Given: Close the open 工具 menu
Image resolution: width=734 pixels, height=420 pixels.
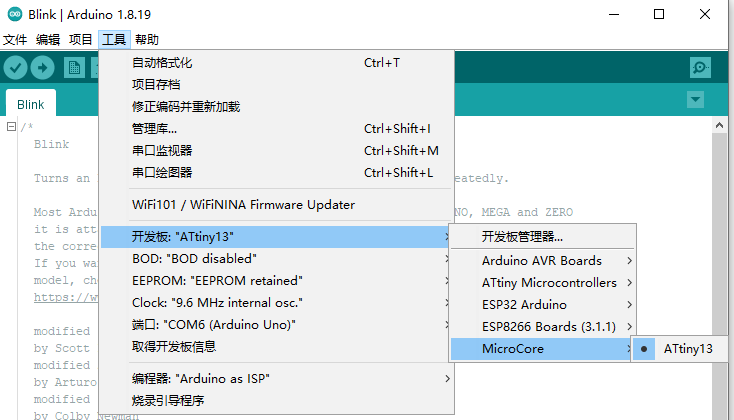Looking at the screenshot, I should point(114,40).
